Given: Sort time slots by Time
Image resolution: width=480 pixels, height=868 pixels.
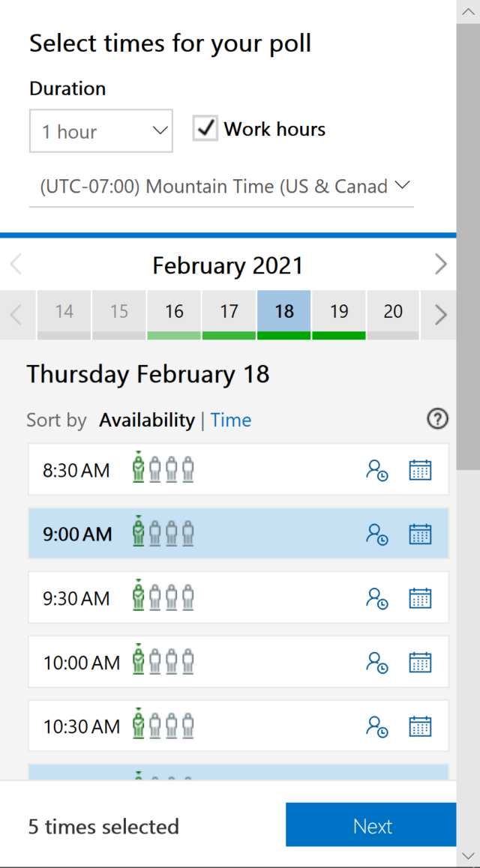Looking at the screenshot, I should [231, 421].
